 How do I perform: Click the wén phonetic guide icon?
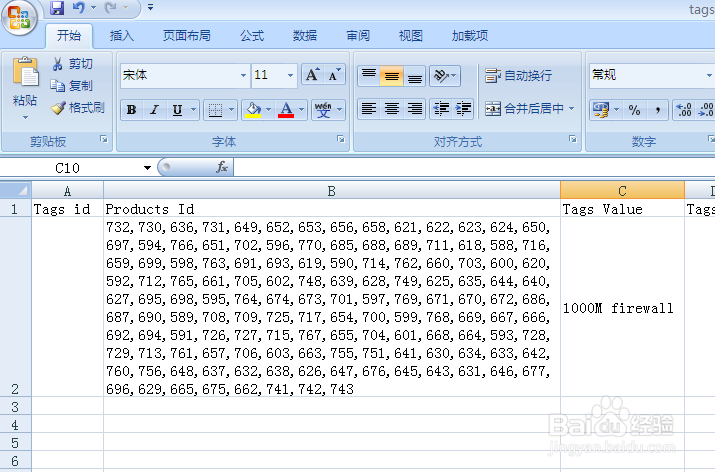323,110
